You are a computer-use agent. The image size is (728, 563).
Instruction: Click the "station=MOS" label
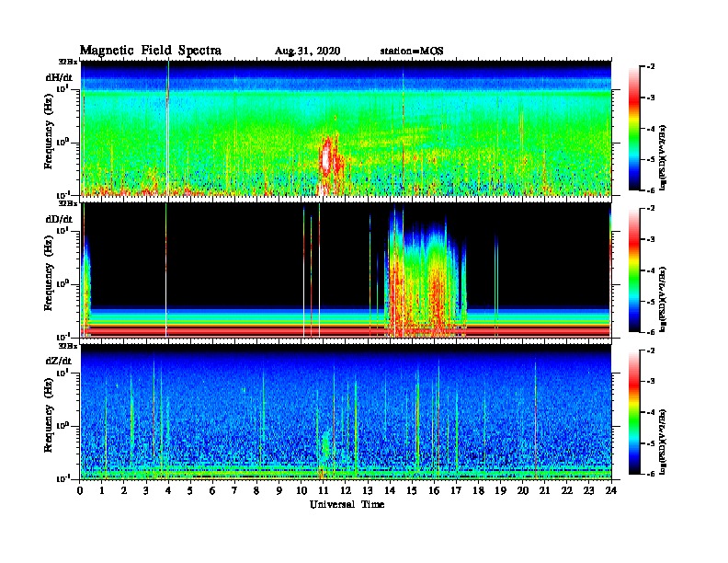[412, 51]
